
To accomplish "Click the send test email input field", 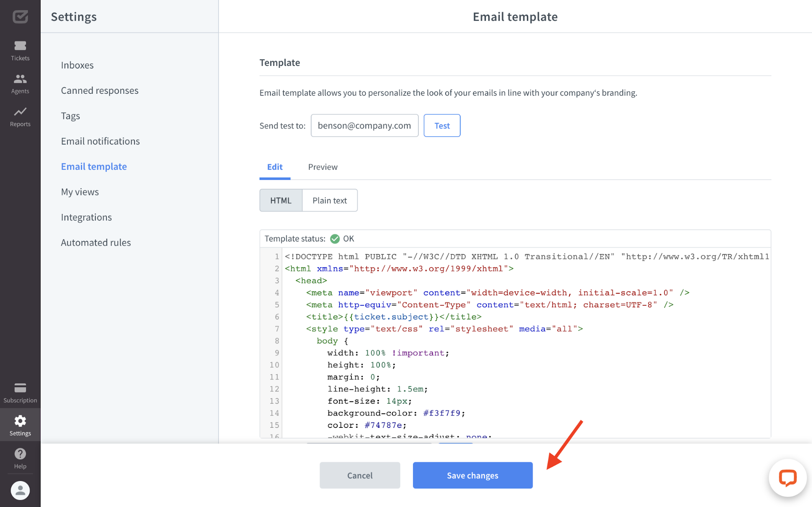I will tap(364, 125).
